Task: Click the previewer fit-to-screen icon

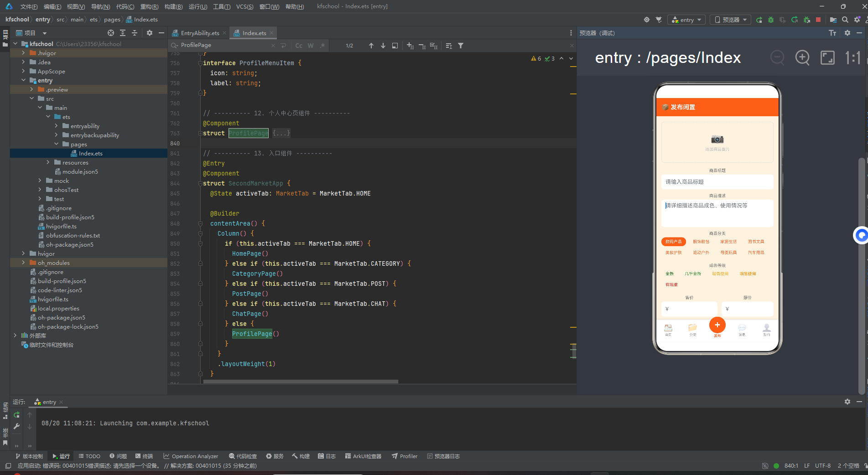Action: 827,58
